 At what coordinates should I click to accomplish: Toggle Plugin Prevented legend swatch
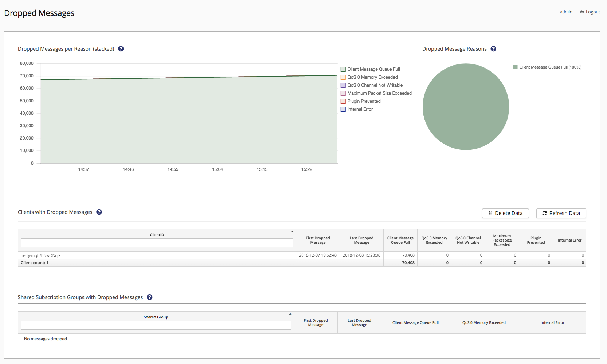click(343, 101)
